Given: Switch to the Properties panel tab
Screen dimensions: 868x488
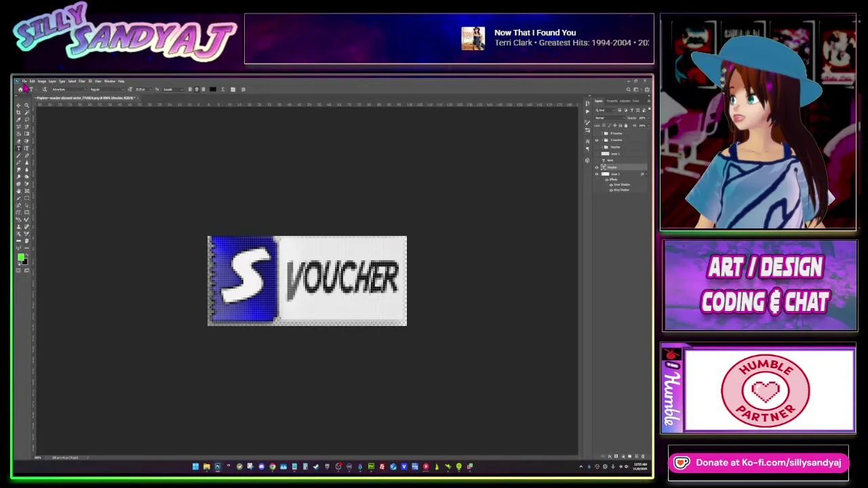Looking at the screenshot, I should tap(612, 101).
